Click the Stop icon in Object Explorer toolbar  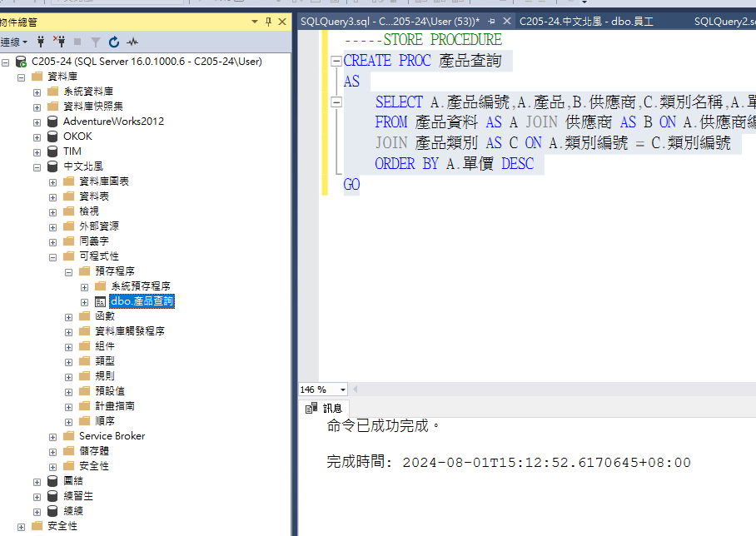point(77,41)
